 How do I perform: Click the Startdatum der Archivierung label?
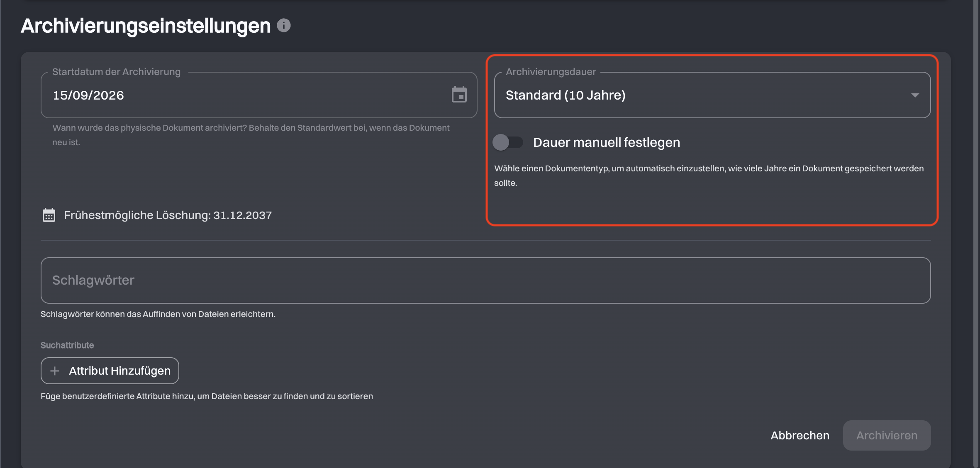pyautogui.click(x=117, y=72)
